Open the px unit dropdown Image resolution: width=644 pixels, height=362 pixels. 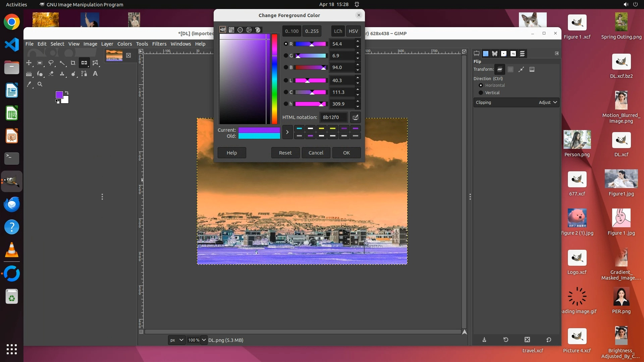(x=176, y=340)
